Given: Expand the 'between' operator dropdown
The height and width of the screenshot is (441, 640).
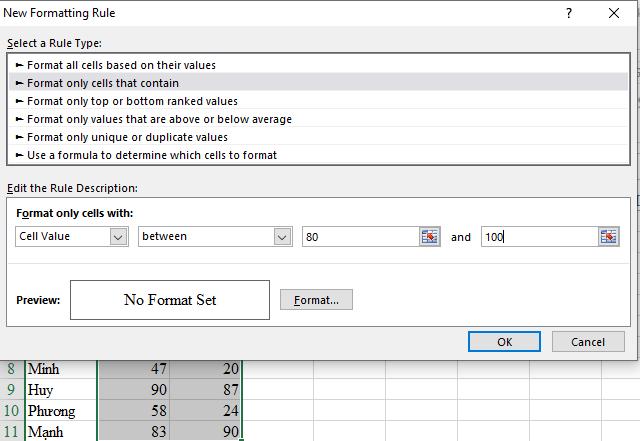Looking at the screenshot, I should click(282, 237).
